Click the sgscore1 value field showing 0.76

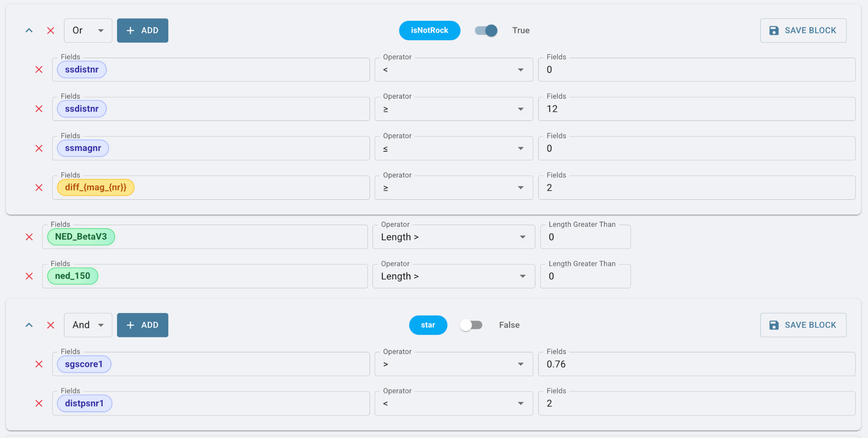(696, 364)
